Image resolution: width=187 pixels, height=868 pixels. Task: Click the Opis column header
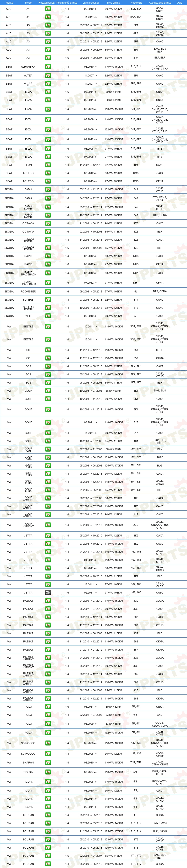[179, 2]
